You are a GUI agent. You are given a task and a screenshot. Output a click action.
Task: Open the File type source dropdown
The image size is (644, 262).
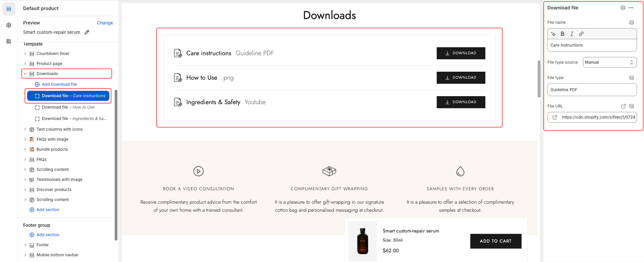pos(609,62)
